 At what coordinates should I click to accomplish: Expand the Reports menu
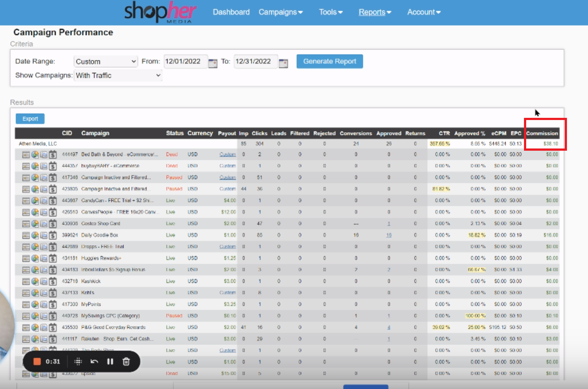(375, 12)
